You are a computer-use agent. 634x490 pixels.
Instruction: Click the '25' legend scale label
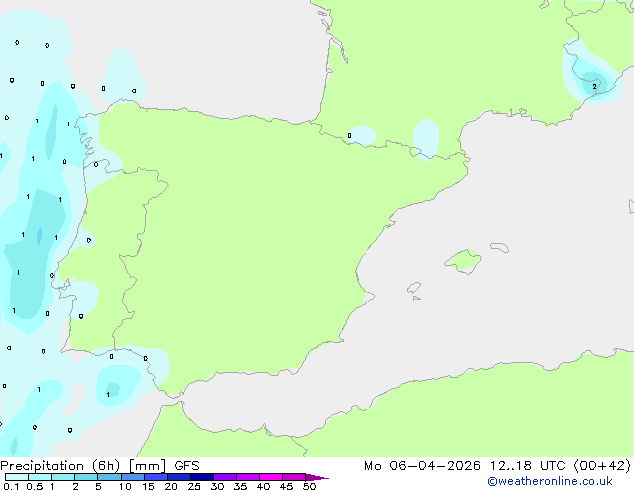click(x=194, y=486)
